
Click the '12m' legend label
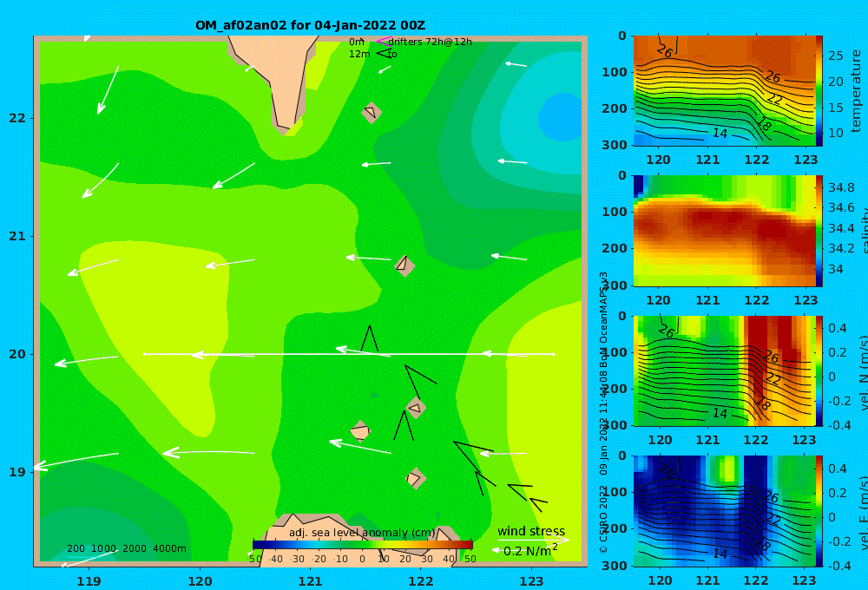tap(359, 54)
